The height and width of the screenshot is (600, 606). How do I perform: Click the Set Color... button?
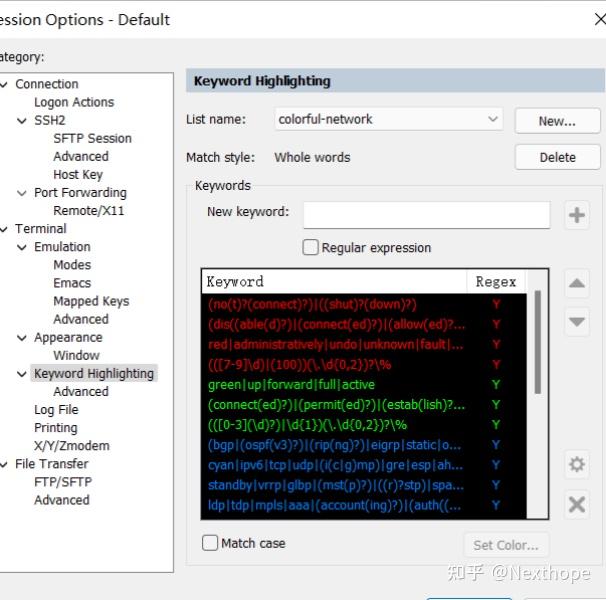tap(506, 545)
